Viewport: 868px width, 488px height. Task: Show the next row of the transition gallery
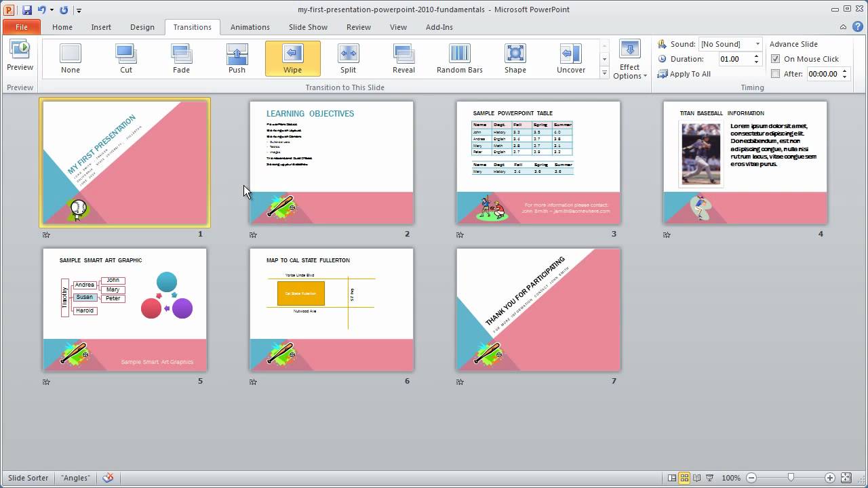pyautogui.click(x=604, y=60)
